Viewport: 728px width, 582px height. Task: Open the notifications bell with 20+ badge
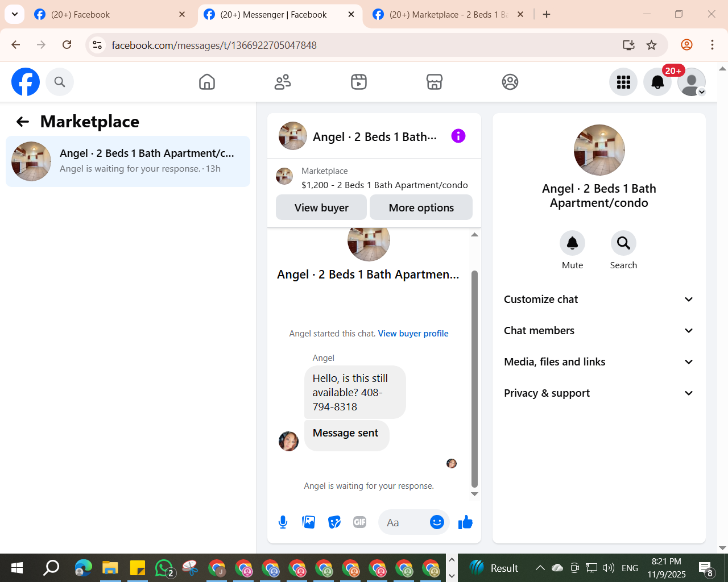(x=657, y=82)
